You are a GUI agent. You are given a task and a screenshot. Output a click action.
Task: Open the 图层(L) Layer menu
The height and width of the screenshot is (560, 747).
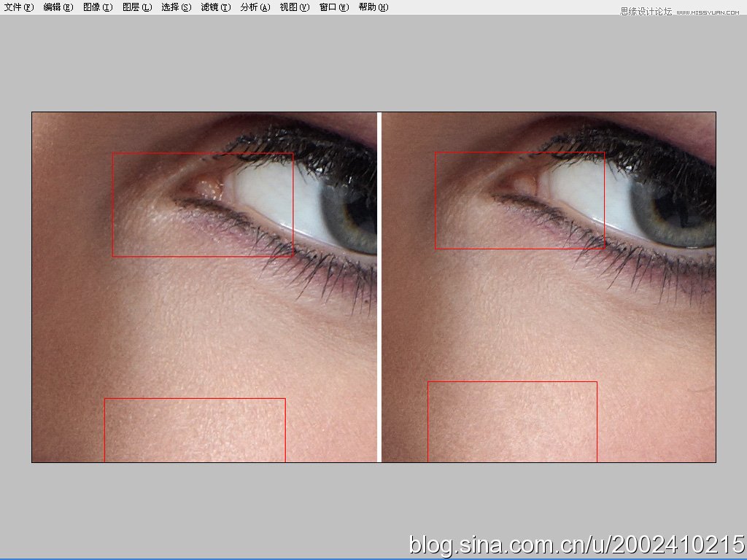point(137,7)
